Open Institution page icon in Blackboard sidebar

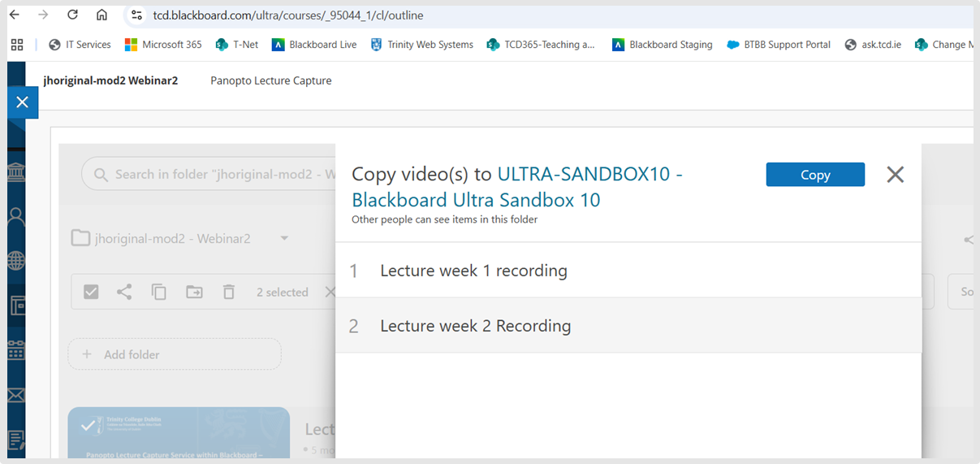pyautogui.click(x=15, y=173)
